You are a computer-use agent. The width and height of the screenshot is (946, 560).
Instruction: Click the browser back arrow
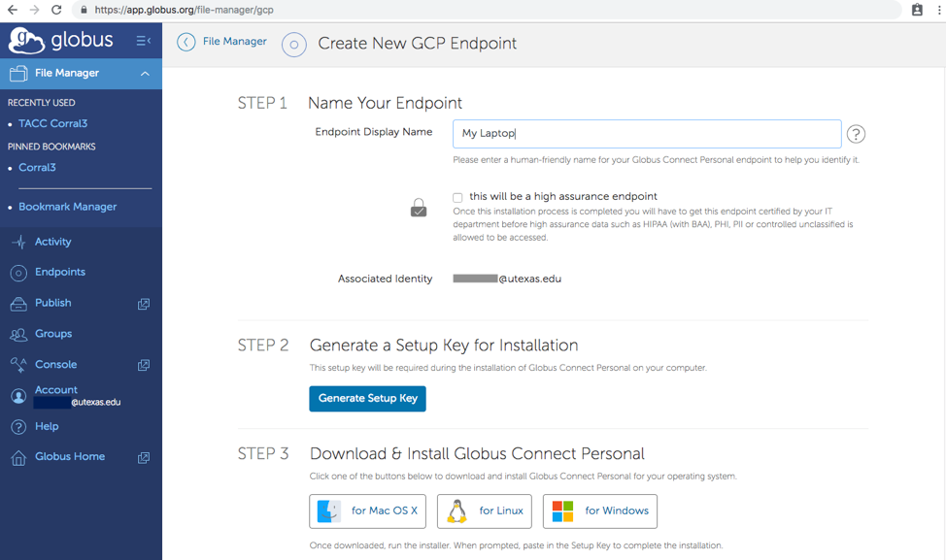tap(12, 10)
